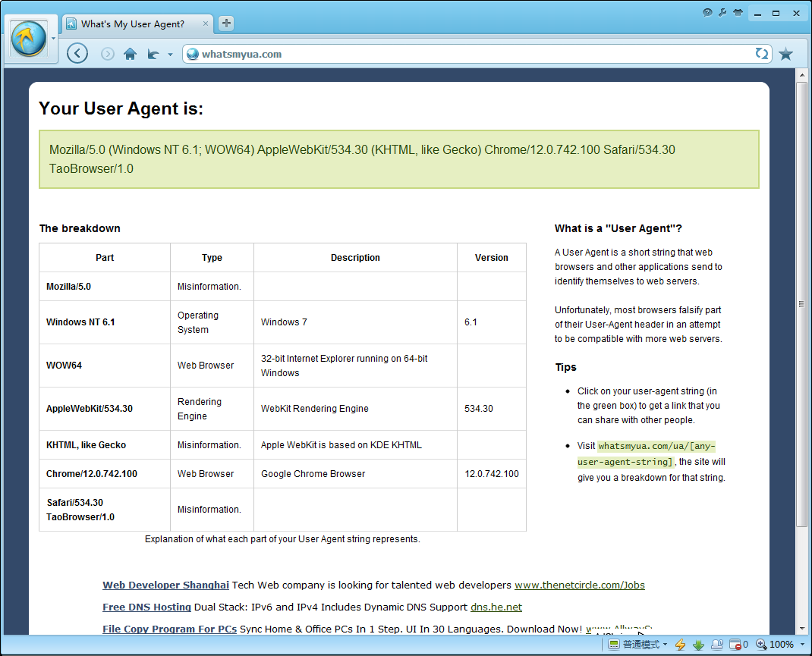Open the wrench settings icon in title bar
Viewport: 812px width, 656px height.
[x=722, y=12]
